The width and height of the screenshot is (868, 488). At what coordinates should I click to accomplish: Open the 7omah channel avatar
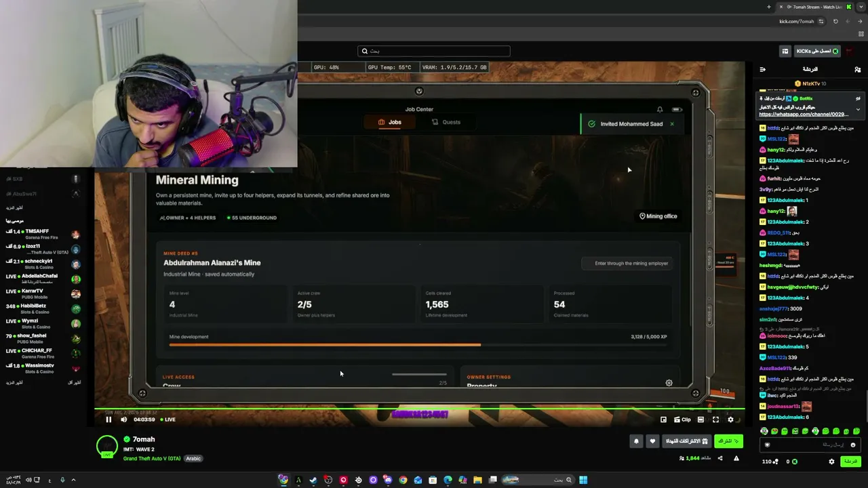[x=106, y=447]
